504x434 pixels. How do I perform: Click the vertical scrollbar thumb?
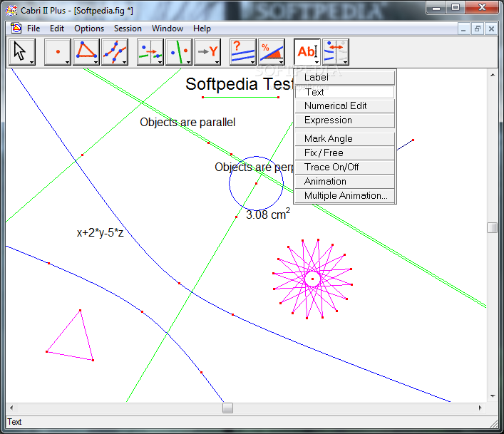(492, 228)
